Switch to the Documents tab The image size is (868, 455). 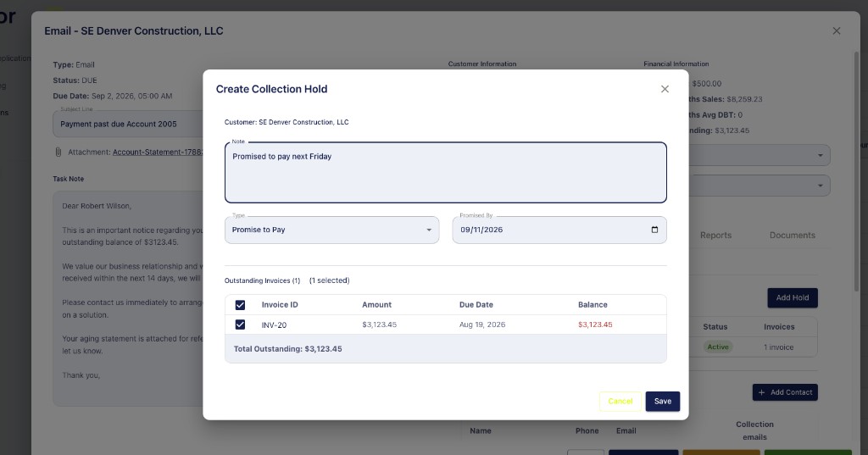coord(793,236)
